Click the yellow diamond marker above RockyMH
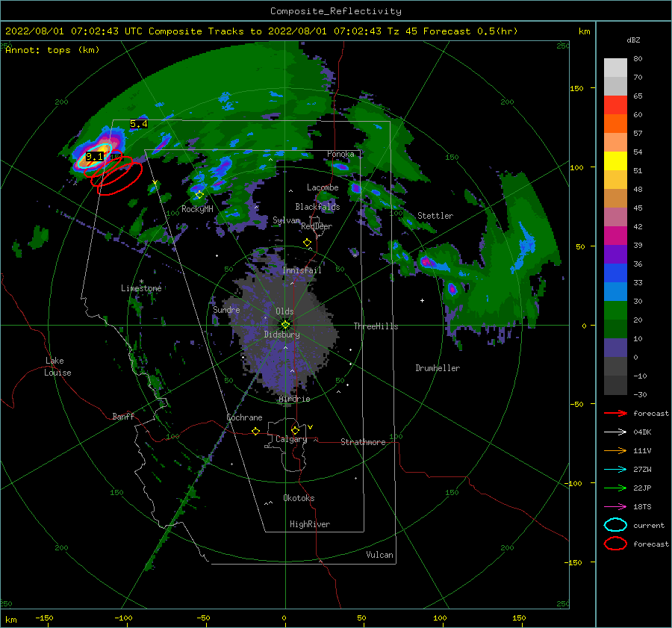Viewport: 672px width, 628px height. [199, 195]
